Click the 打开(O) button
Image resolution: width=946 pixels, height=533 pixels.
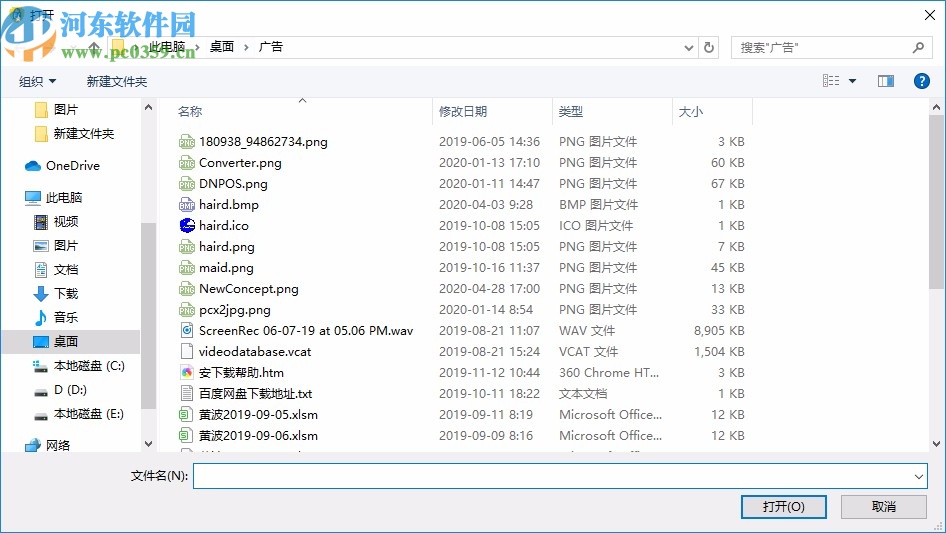(x=783, y=506)
